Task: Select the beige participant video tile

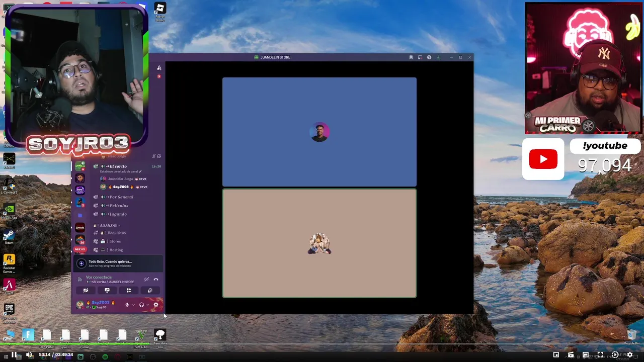Action: point(319,243)
